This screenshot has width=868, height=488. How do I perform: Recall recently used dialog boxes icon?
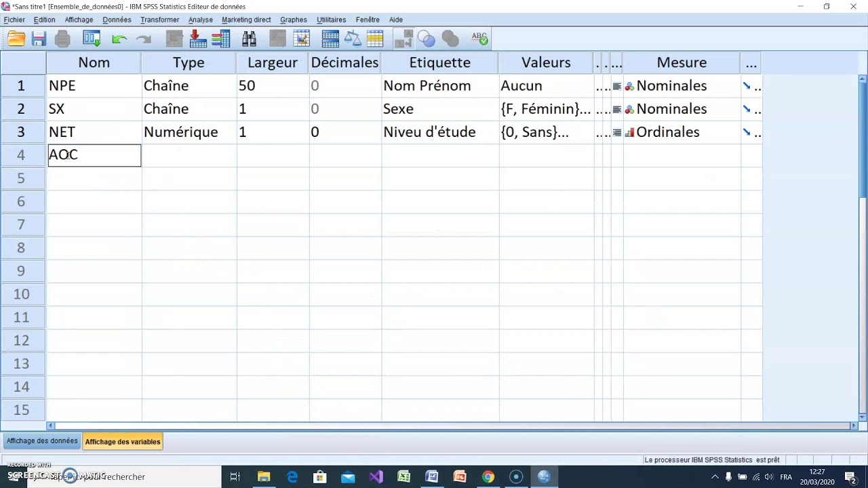(92, 39)
